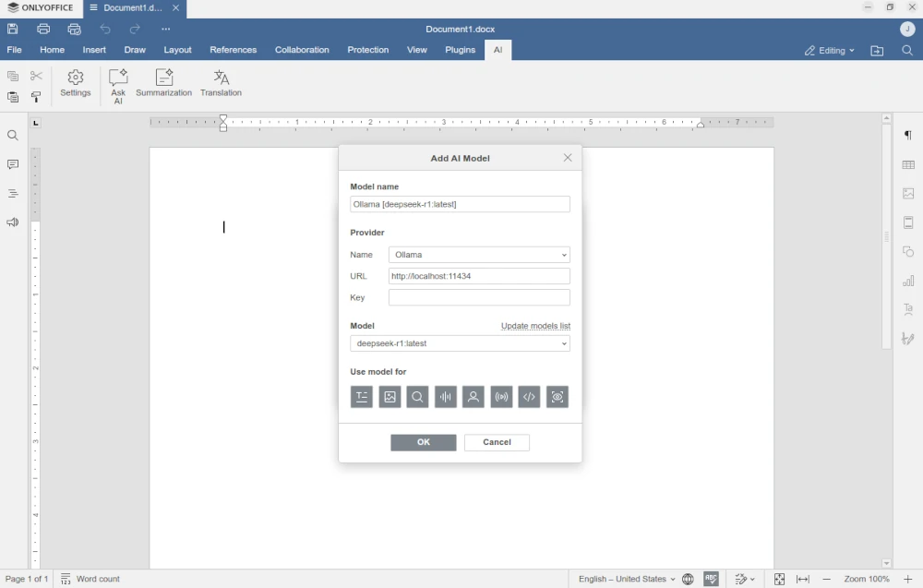
Task: Select the image generation model usage icon
Action: tap(390, 397)
